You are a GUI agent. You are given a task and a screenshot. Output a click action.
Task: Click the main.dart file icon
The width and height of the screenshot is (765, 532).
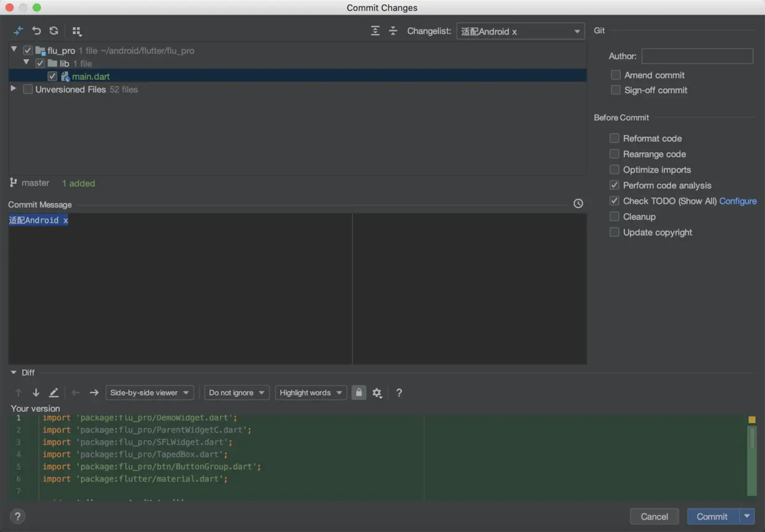(x=65, y=76)
